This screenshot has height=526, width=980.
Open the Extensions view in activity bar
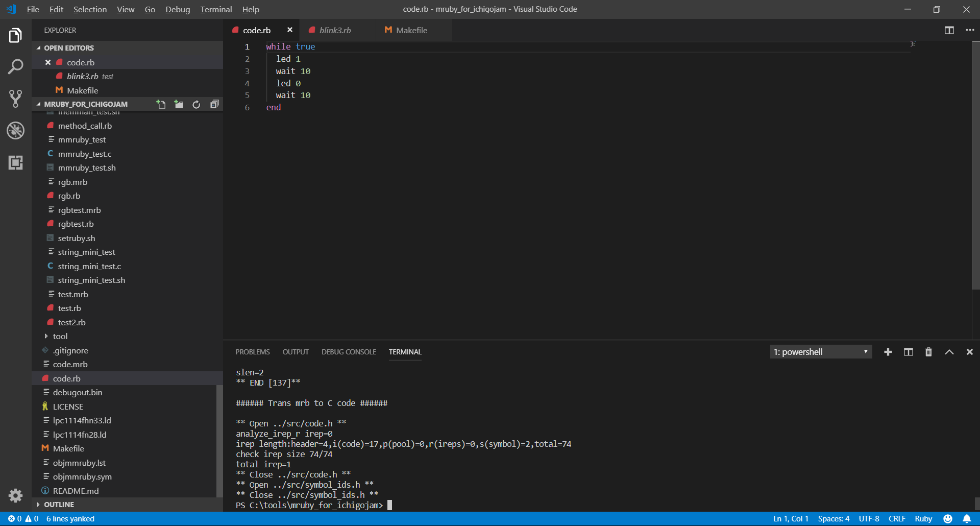15,162
